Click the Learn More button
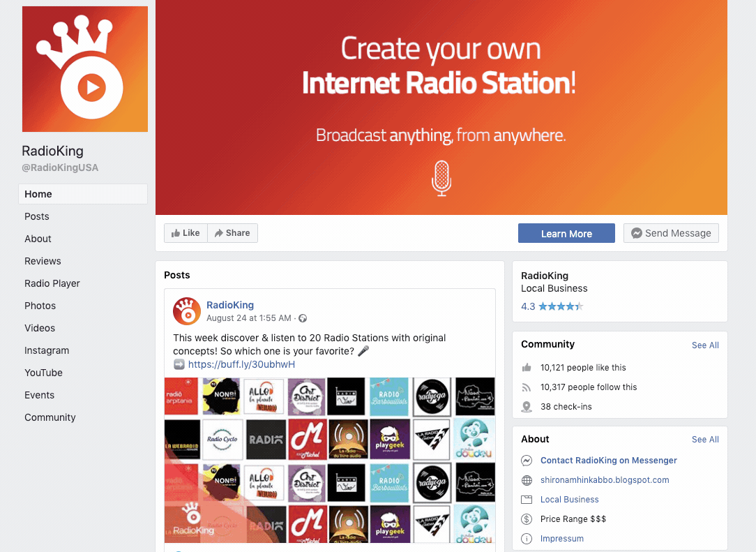This screenshot has height=552, width=756. coord(566,232)
